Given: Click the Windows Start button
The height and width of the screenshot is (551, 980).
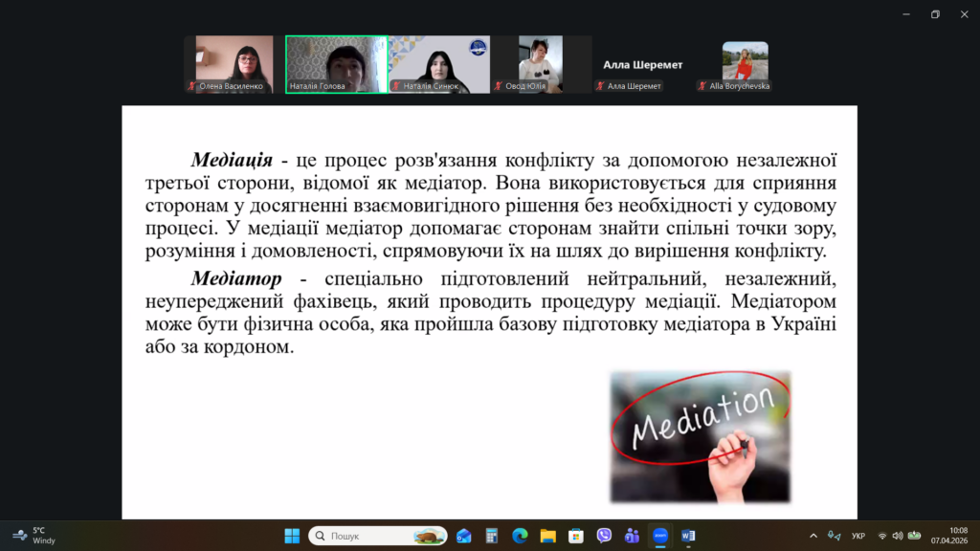Looking at the screenshot, I should point(292,536).
